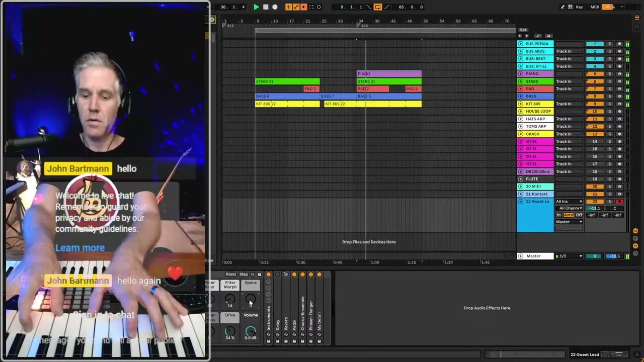644x362 pixels.
Task: Jump to the previous locator arrow
Action: coord(520,36)
